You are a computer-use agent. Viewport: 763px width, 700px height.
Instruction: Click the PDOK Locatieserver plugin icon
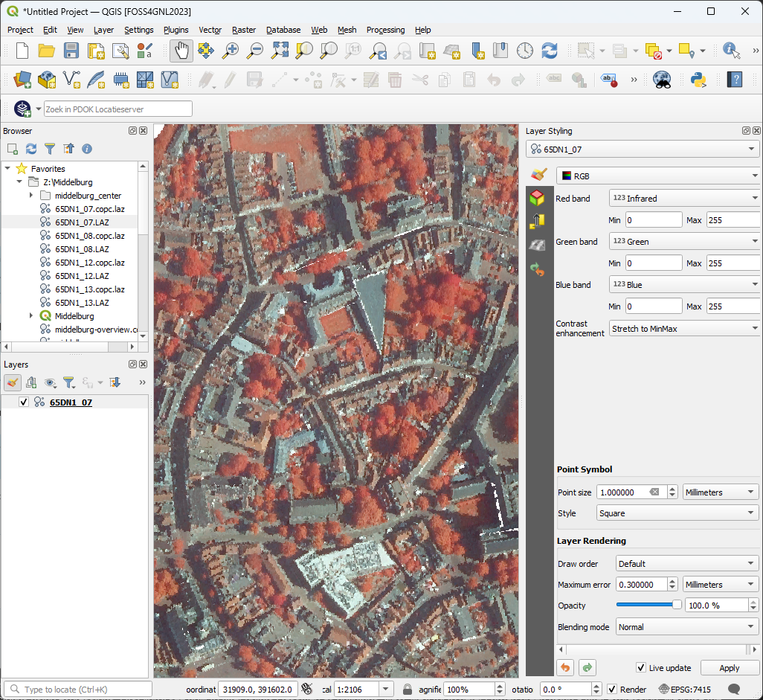click(22, 109)
